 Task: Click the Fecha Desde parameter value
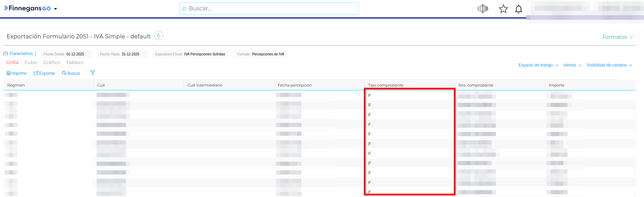(x=75, y=54)
